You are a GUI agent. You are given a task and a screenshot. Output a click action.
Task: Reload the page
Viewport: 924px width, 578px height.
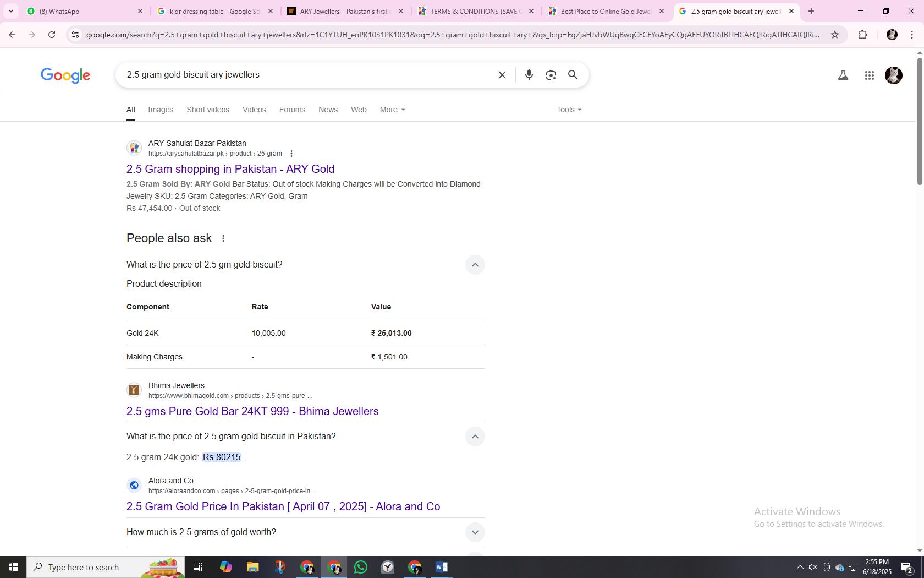[x=52, y=35]
